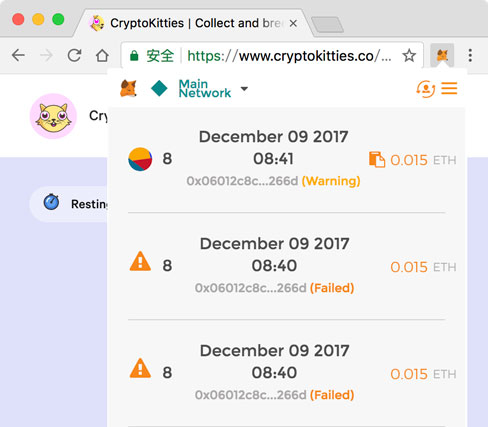Click the address bar URL field

tap(272, 56)
